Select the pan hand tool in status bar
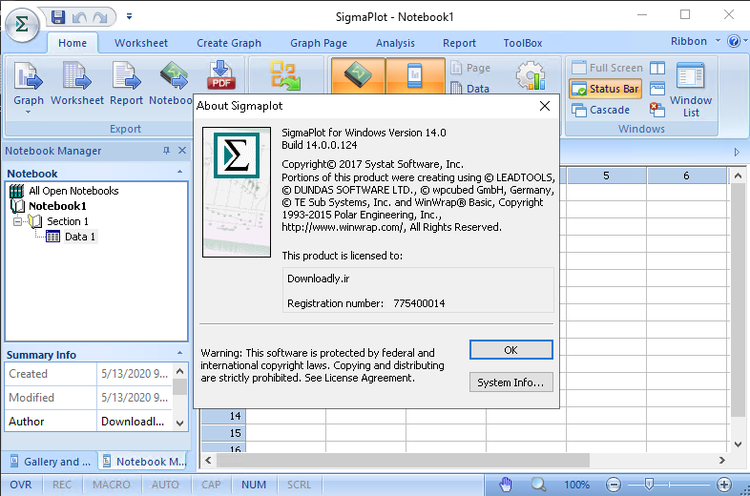This screenshot has height=496, width=750. [x=506, y=485]
